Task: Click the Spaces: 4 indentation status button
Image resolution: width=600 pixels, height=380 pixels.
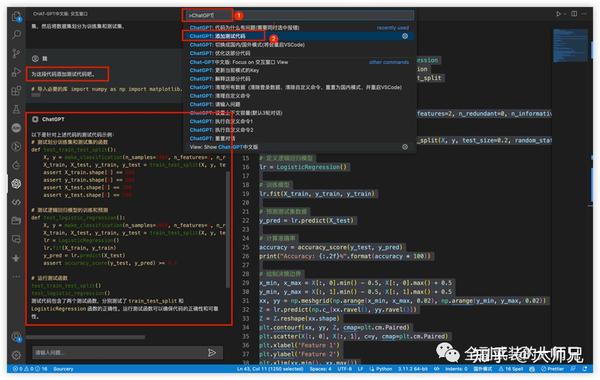Action: click(320, 369)
